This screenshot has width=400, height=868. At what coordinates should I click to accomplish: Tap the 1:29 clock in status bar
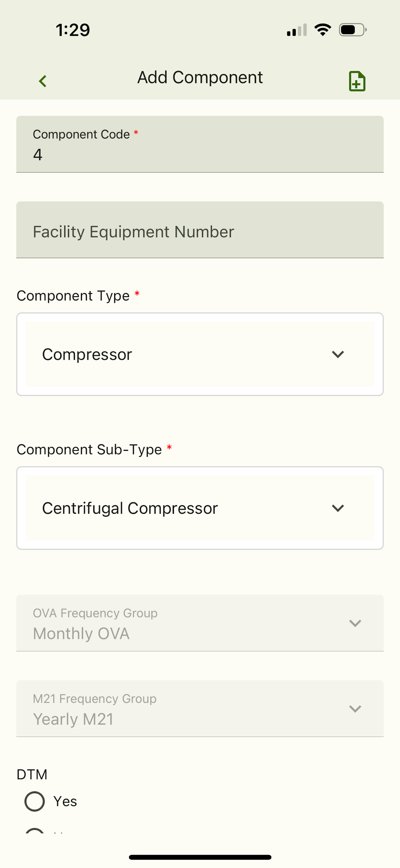[x=73, y=30]
